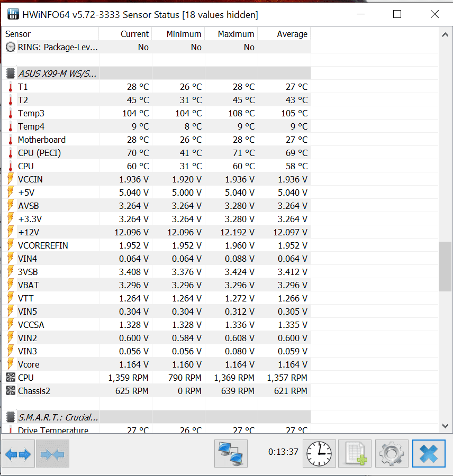Screen dimensions: 453x476
Task: Click the S.M.A.R.T. Crucial chip icon
Action: [11, 417]
